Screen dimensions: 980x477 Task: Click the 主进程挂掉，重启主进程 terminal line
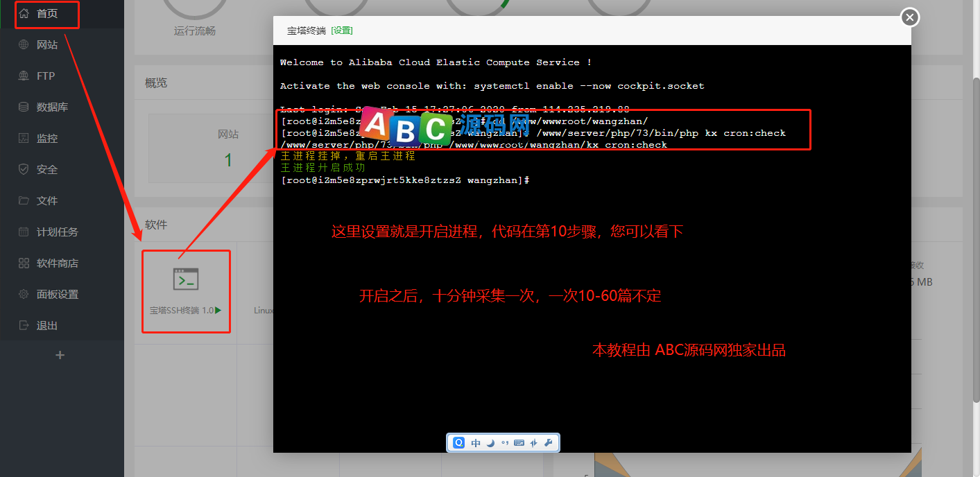(348, 156)
